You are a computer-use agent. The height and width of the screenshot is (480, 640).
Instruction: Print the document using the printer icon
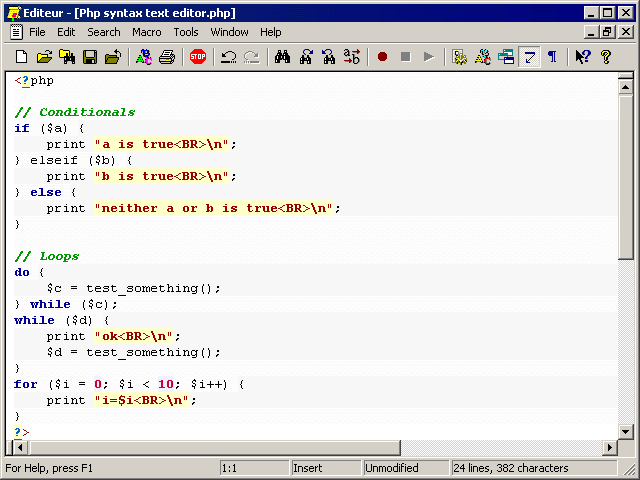pyautogui.click(x=167, y=57)
